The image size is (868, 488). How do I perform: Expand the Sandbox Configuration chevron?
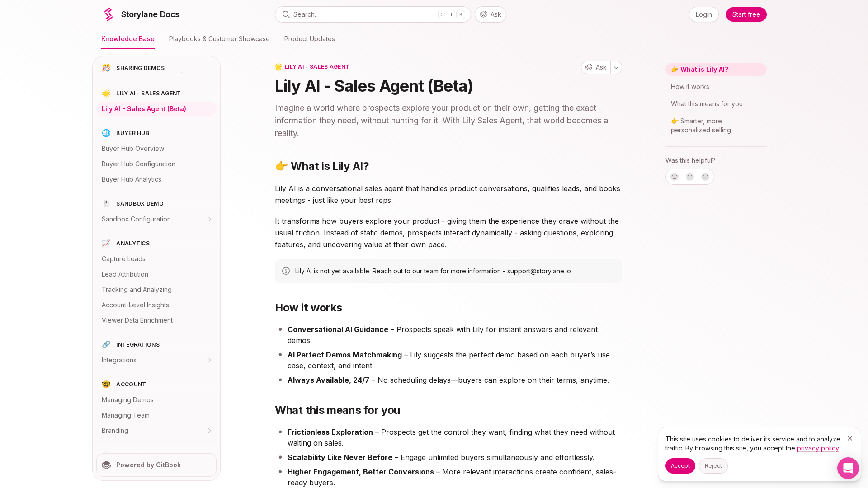pos(209,219)
